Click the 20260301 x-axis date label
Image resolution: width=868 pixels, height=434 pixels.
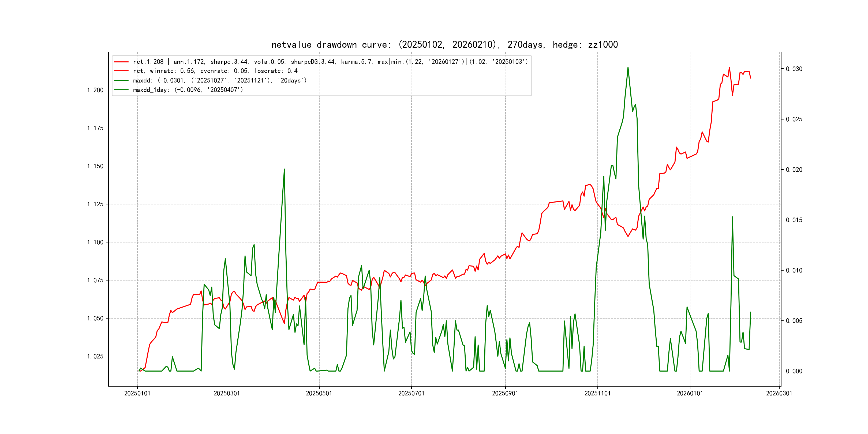[x=779, y=394]
